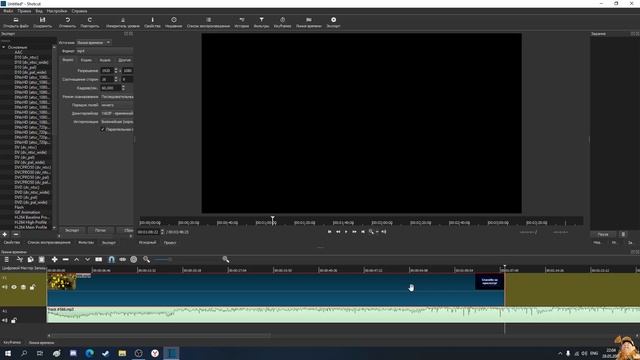
Task: Click the timeline Paste icon
Action: pos(41,260)
